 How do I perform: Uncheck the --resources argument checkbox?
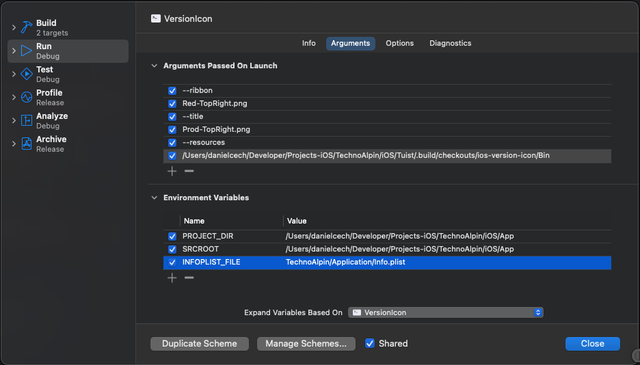point(172,143)
